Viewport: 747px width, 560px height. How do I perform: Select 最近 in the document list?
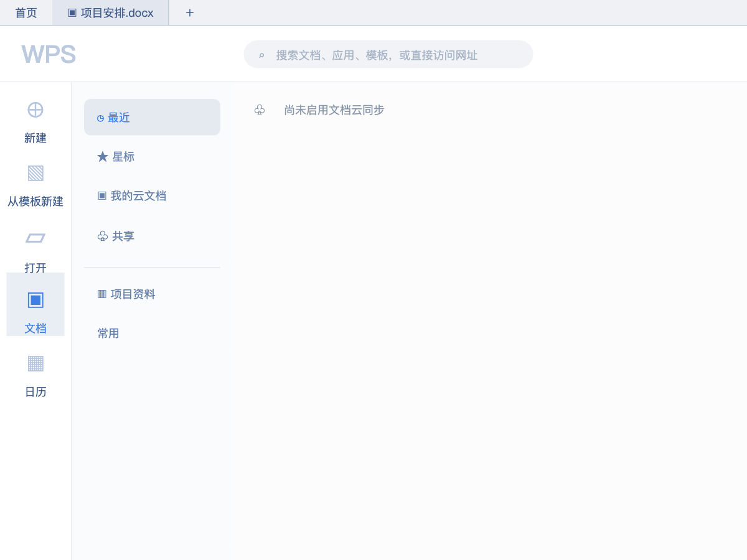tap(152, 117)
